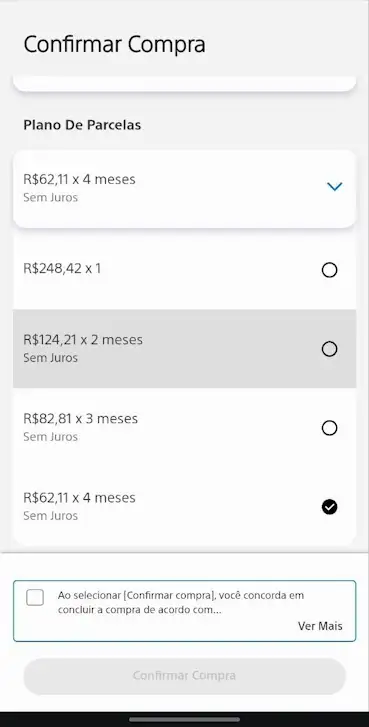Screen dimensions: 369x727
Task: Select the R$124,21 x 2 meses radio circle
Action: point(329,349)
